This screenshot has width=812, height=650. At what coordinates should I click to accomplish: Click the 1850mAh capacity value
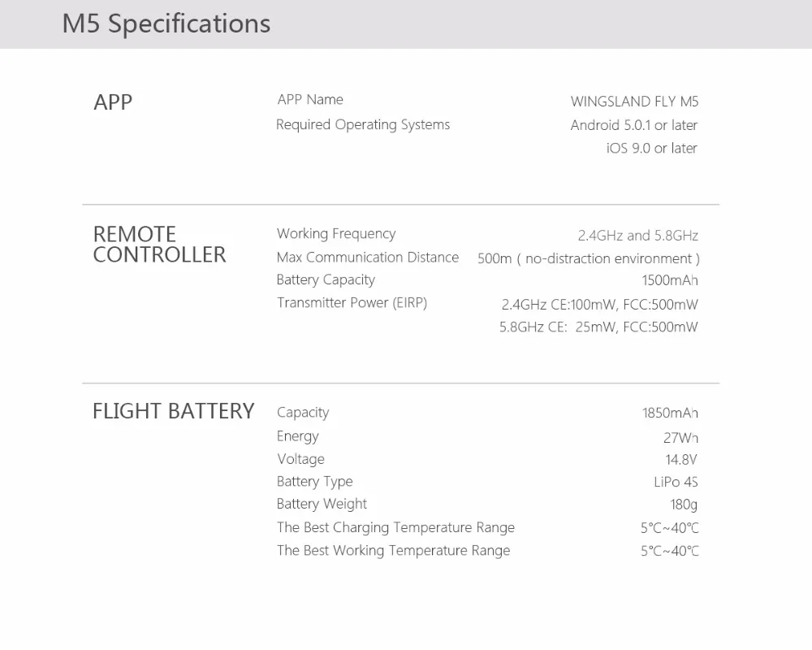pos(670,413)
